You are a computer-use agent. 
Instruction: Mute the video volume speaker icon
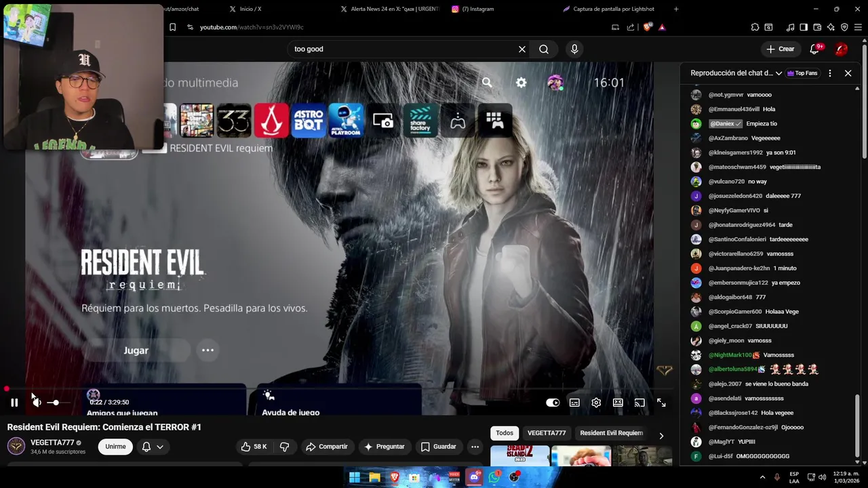(x=37, y=403)
